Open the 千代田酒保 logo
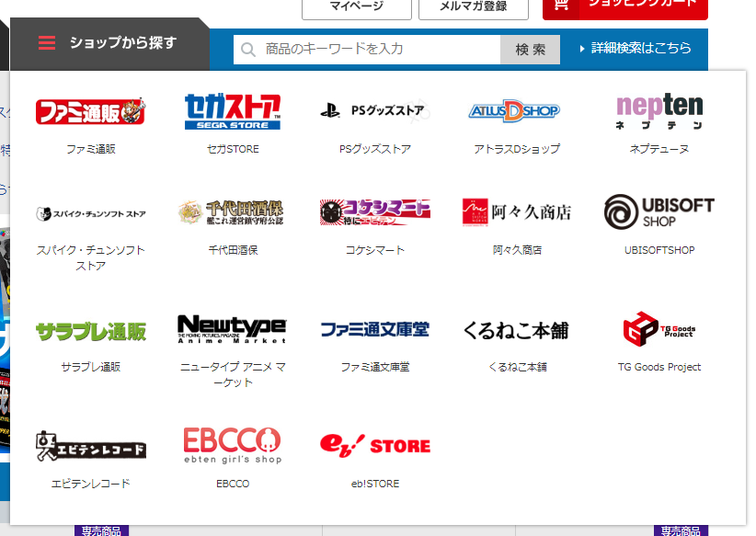 pos(231,212)
